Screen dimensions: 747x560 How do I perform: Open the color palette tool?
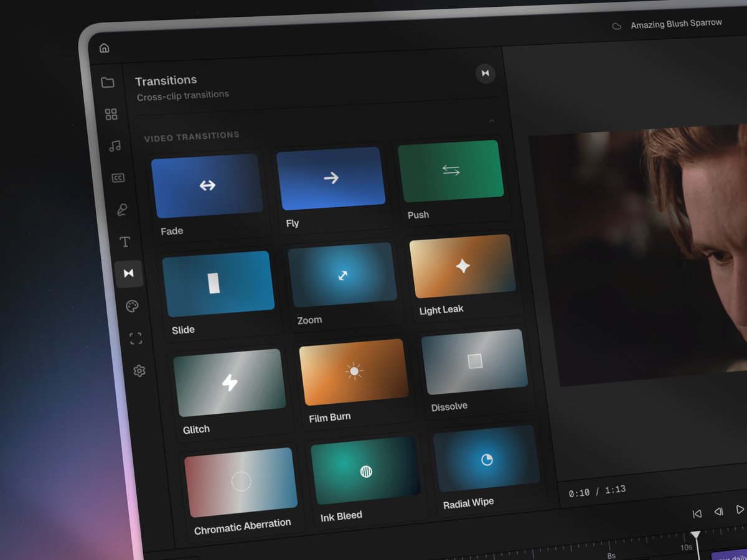pos(133,305)
